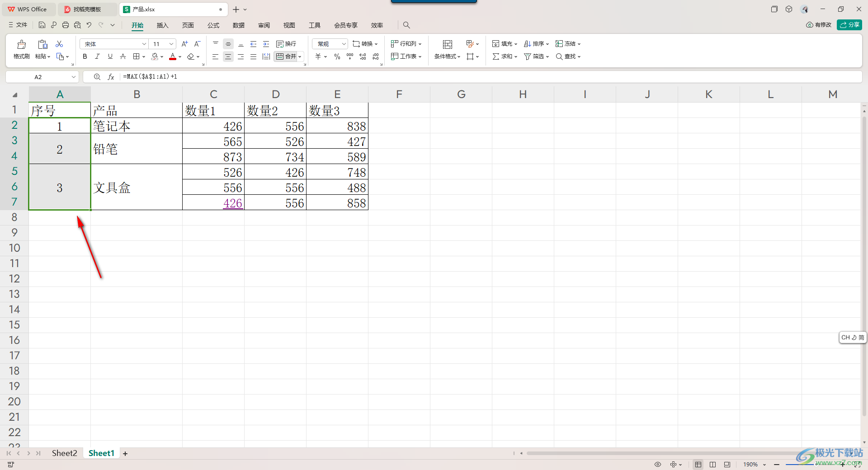This screenshot has height=470, width=868.
Task: Open the number format dropdown (常规)
Action: [x=344, y=44]
